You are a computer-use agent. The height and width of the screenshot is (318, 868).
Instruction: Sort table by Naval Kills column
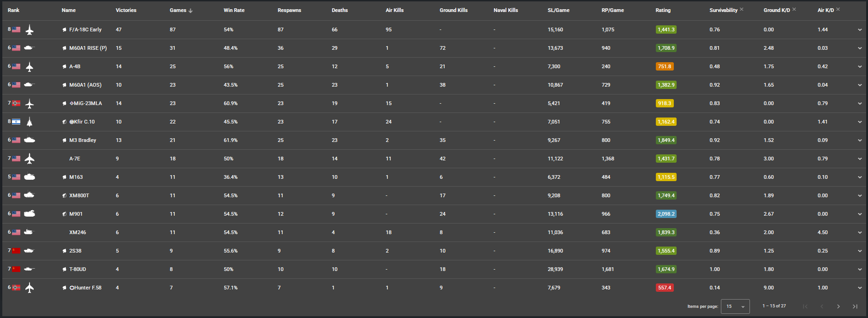pyautogui.click(x=505, y=10)
